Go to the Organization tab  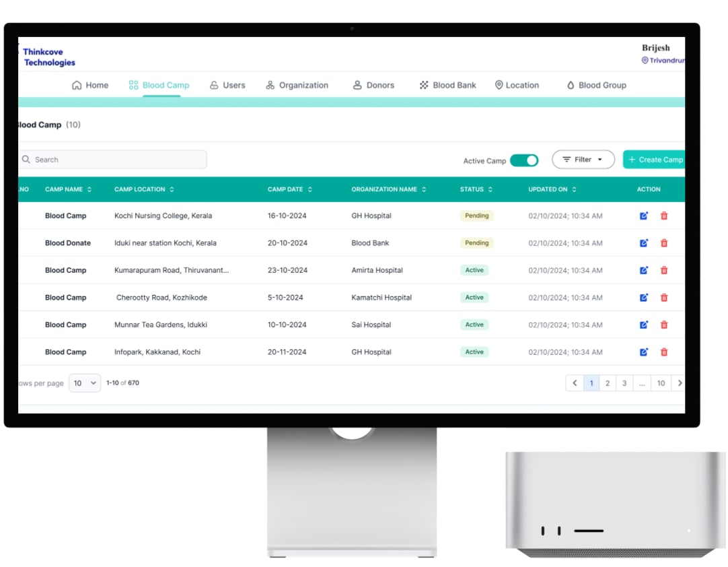(x=297, y=86)
